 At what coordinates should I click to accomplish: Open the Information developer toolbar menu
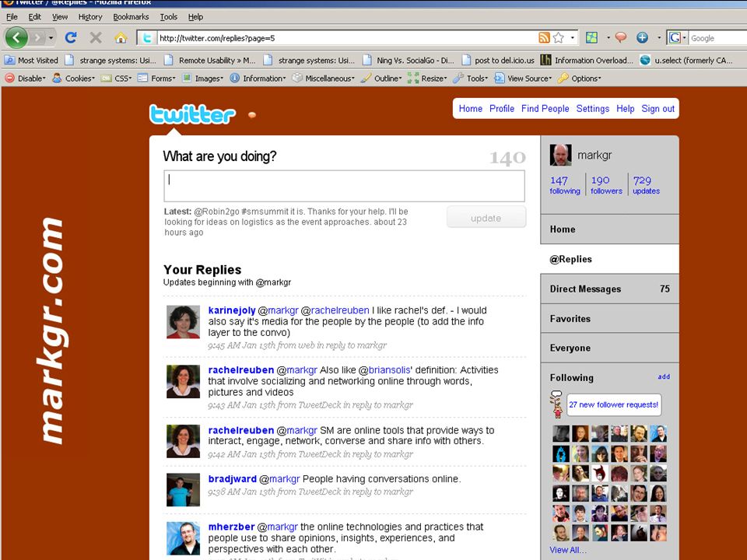click(258, 78)
